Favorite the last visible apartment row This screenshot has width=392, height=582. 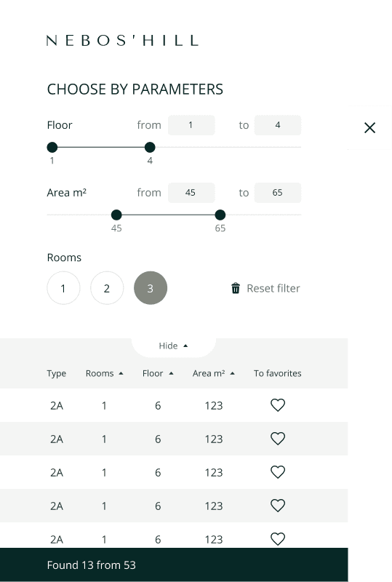[x=278, y=538]
